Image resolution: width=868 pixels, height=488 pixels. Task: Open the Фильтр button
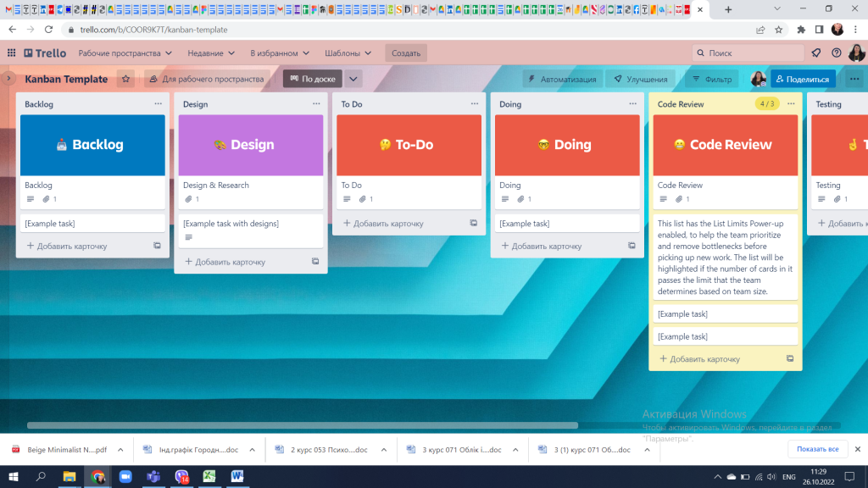pos(712,79)
